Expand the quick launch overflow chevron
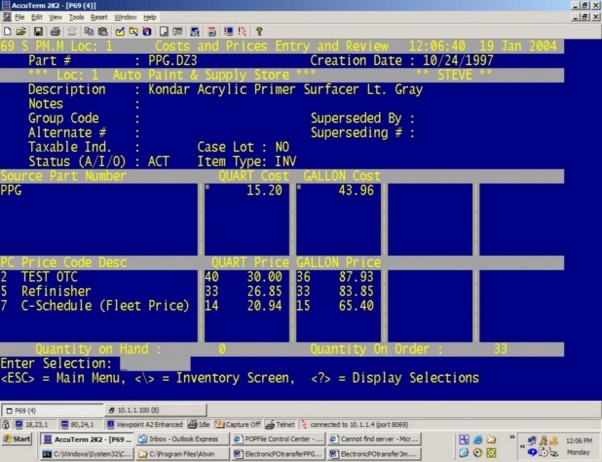Viewport: 602px width, 462px height. [x=512, y=437]
